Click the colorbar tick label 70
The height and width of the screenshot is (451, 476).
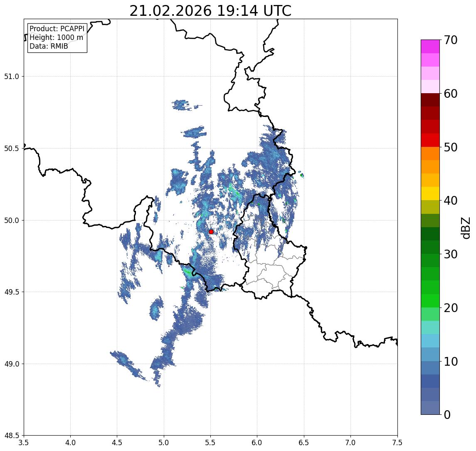coord(451,40)
